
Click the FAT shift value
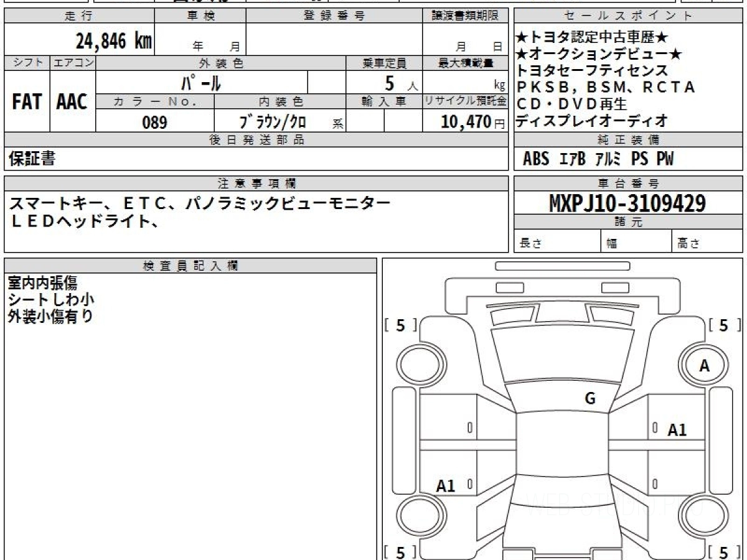[27, 102]
